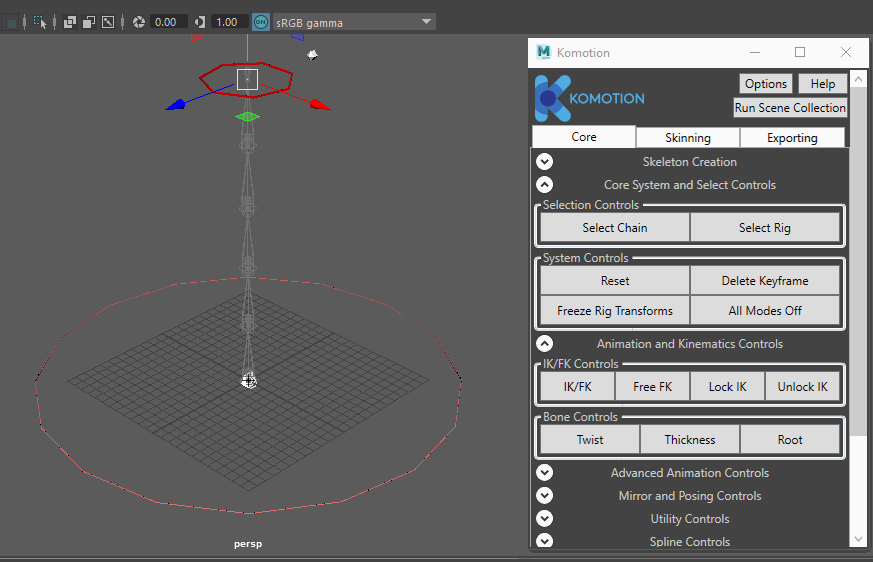Click the exposure aperture icon

click(x=139, y=22)
